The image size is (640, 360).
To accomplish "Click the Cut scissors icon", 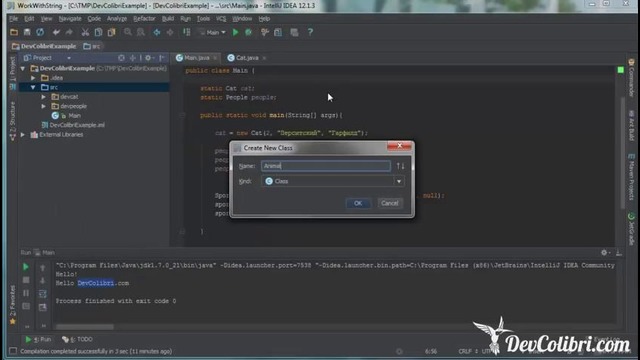I will 85,32.
